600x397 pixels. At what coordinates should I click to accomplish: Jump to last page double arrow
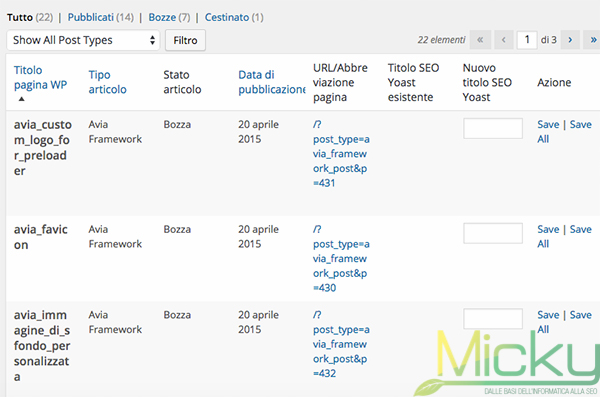click(592, 40)
